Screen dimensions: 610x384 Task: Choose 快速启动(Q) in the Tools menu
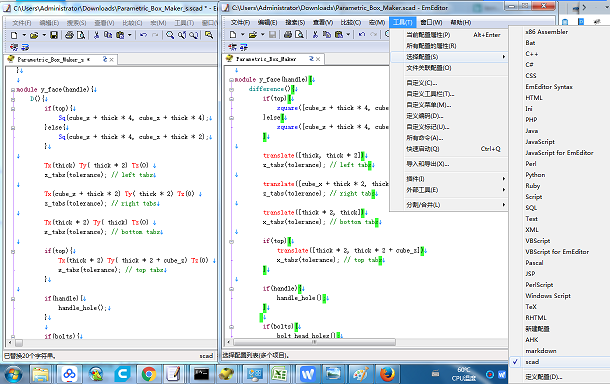(449, 149)
